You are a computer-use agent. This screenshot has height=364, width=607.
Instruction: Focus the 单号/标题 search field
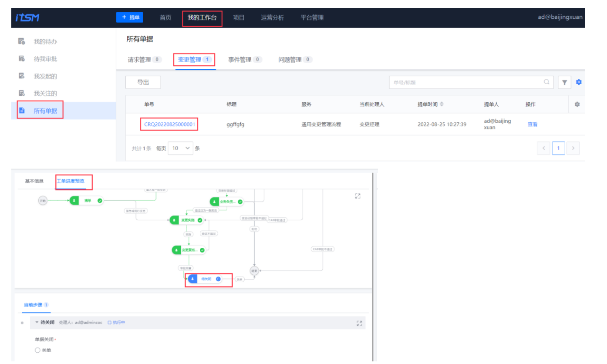pos(471,82)
